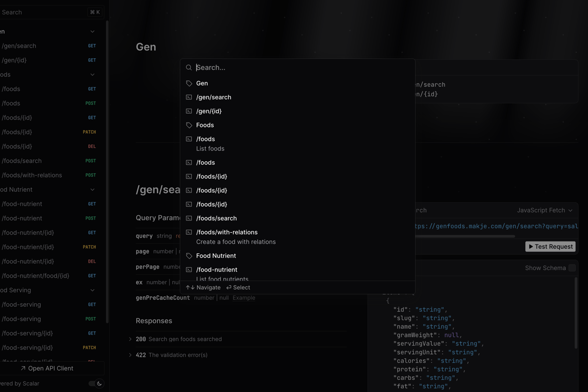The height and width of the screenshot is (392, 588).
Task: Click the tag icon beside Gen result
Action: pyautogui.click(x=189, y=83)
